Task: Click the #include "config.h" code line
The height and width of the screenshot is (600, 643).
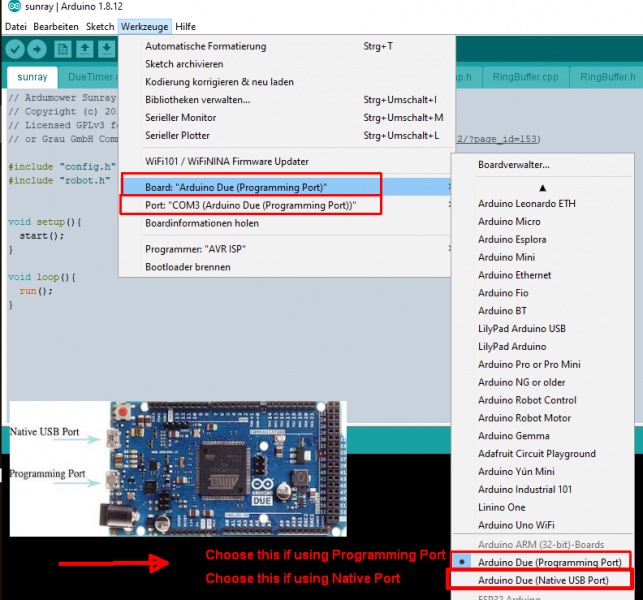Action: click(x=62, y=167)
